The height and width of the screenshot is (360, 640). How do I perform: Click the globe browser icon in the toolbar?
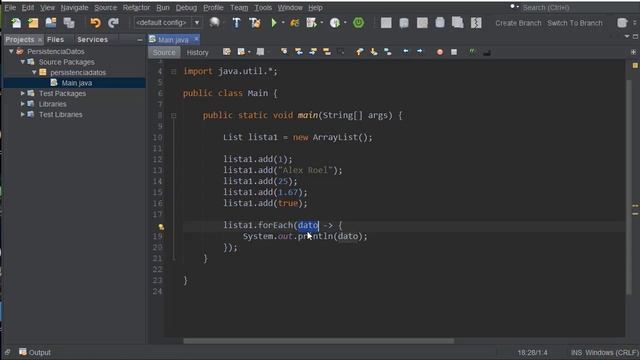[x=214, y=22]
